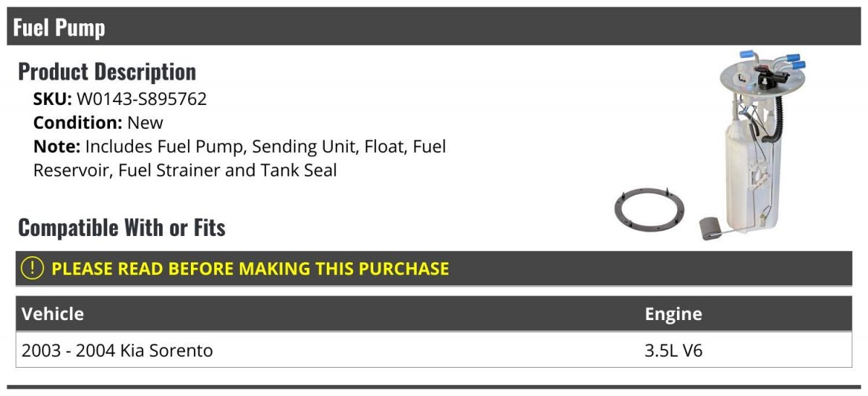Click the "Vehicle" column header
Screen dimensions: 868x396
tap(53, 314)
